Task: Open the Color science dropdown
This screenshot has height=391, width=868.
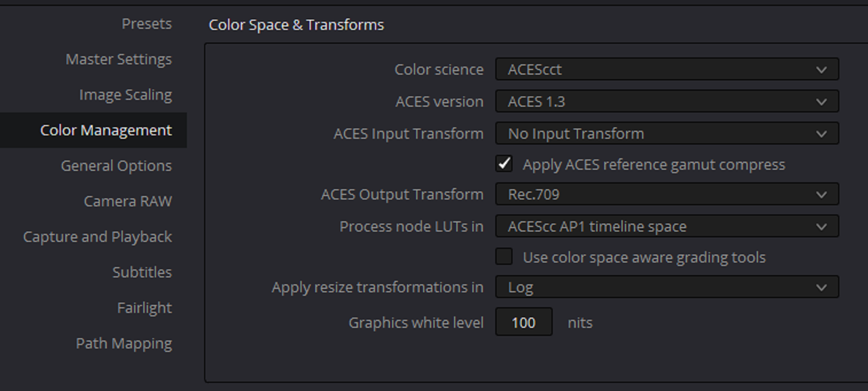Action: [667, 69]
